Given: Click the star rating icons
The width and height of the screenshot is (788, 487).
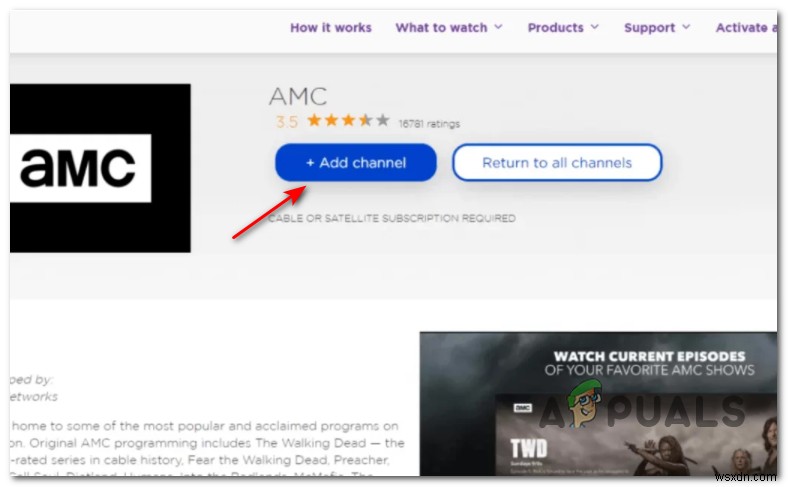Looking at the screenshot, I should point(348,121).
